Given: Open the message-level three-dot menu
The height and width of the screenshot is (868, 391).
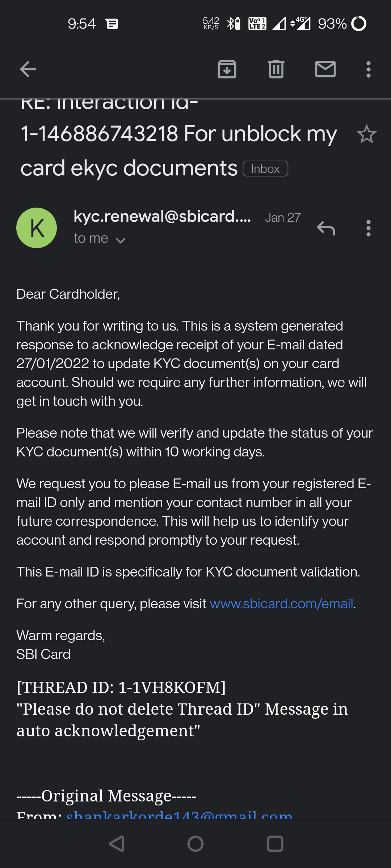Looking at the screenshot, I should (368, 228).
